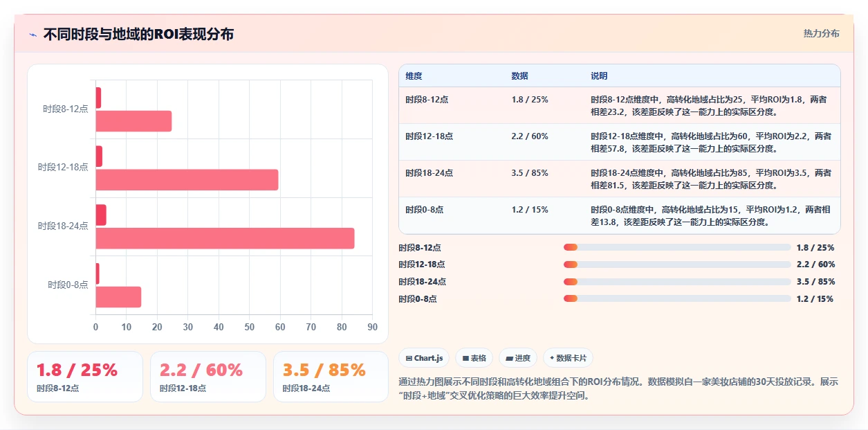
Task: Select the Chart.js tag
Action: click(424, 358)
